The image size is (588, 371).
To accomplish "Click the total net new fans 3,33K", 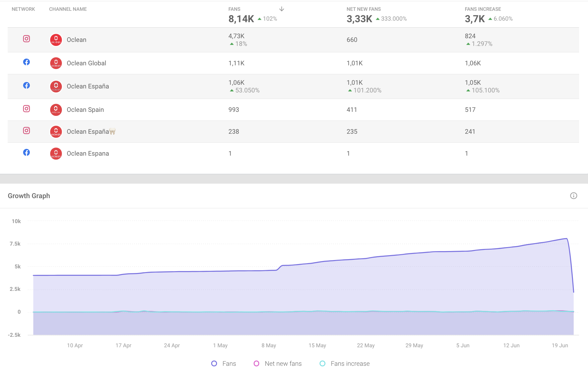I will click(x=359, y=19).
